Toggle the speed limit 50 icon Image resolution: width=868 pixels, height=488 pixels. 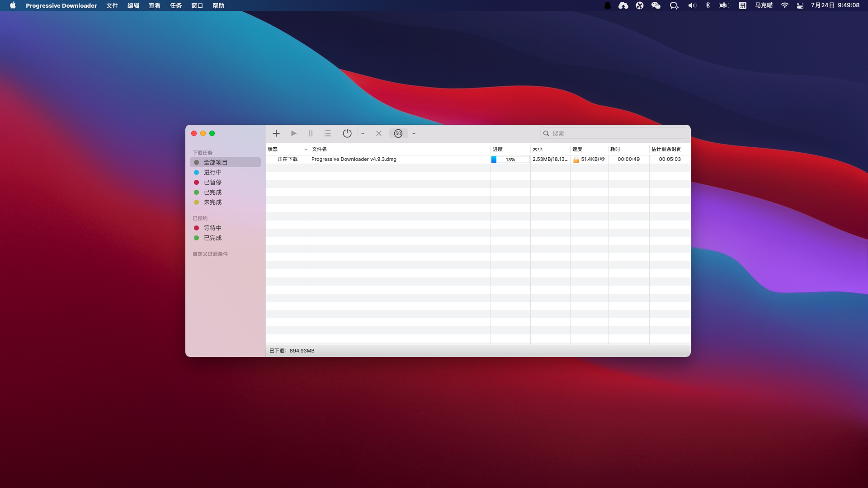[x=398, y=133]
